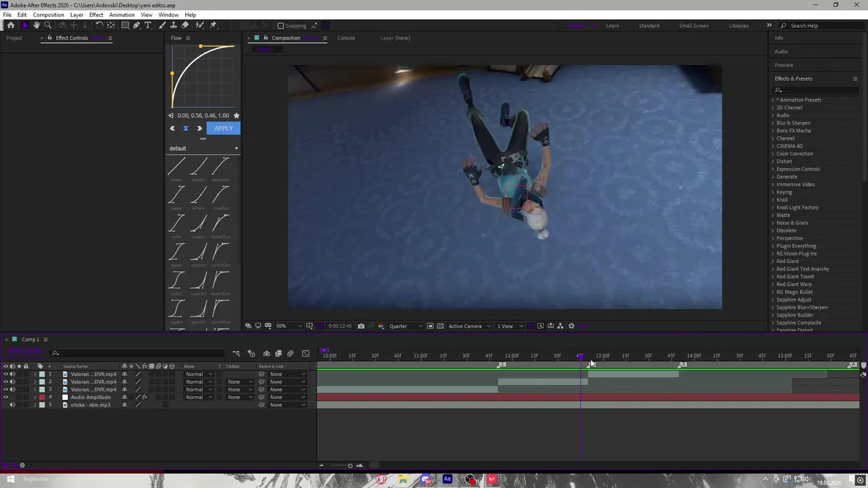
Task: Select the Selection tool arrow
Action: (25, 26)
